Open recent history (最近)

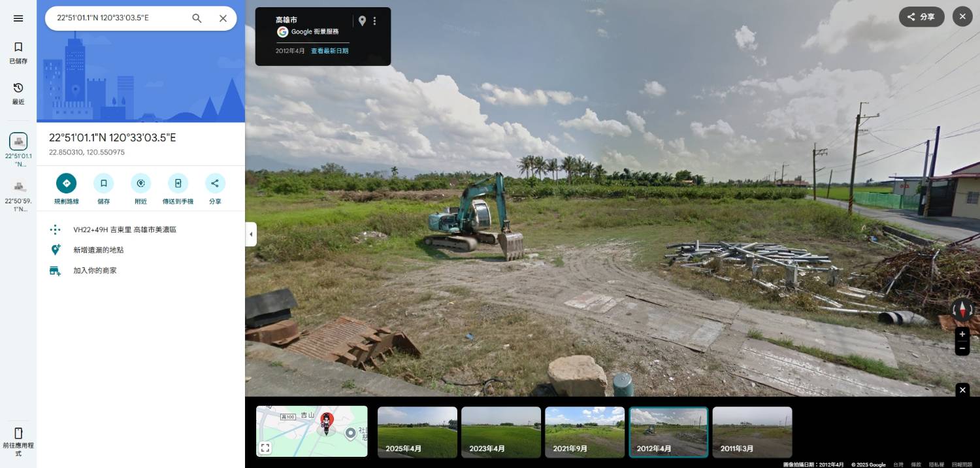pyautogui.click(x=18, y=93)
